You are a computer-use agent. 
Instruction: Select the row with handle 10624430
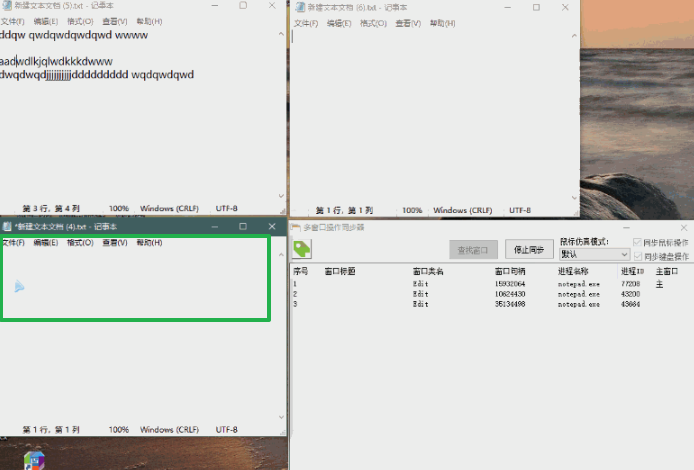[x=491, y=294]
